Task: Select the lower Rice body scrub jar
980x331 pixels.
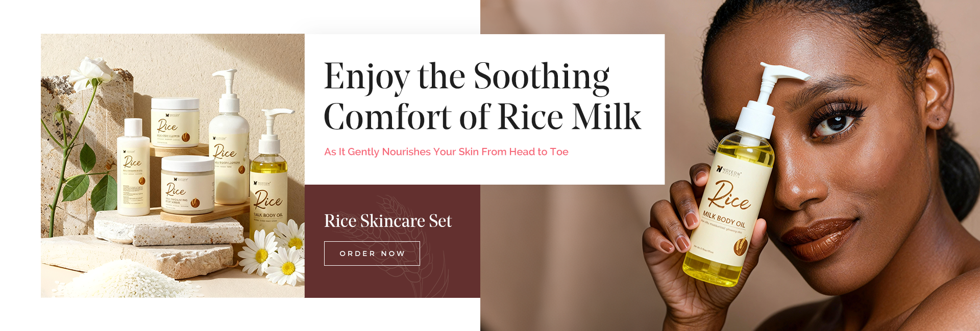Action: click(x=188, y=185)
